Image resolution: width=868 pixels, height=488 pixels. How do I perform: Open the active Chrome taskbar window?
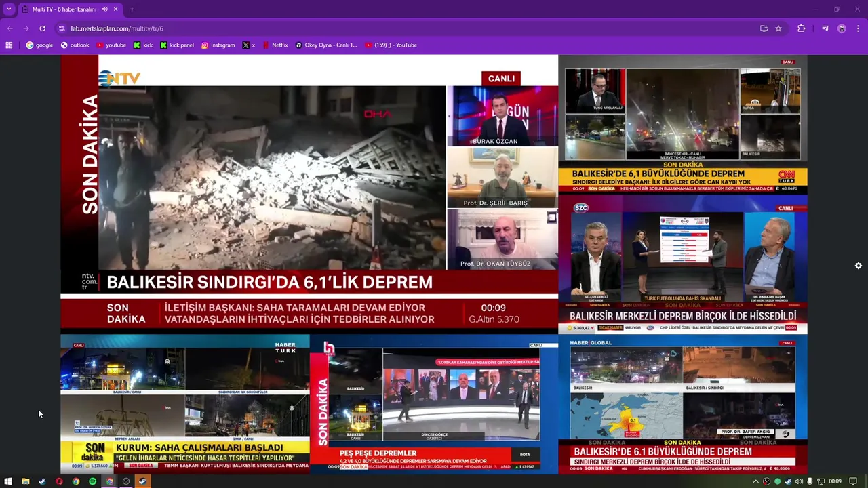pyautogui.click(x=109, y=481)
